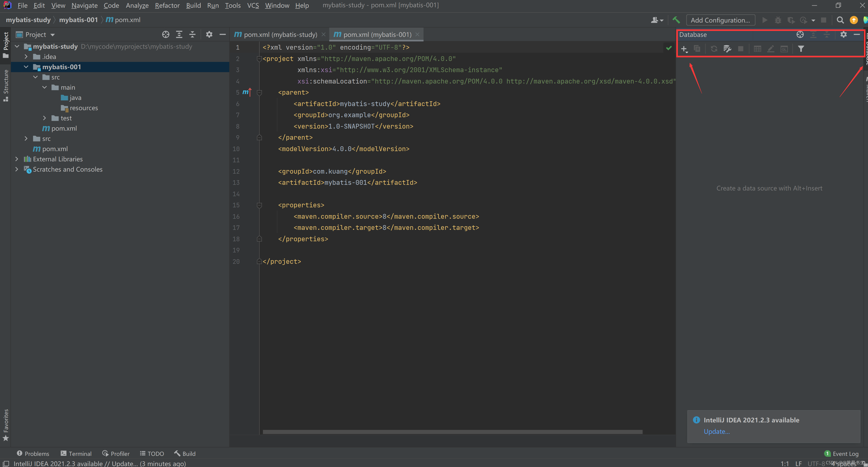The height and width of the screenshot is (467, 868).
Task: Click mybatis-001 breadcrumb in navigation bar
Action: tap(78, 20)
